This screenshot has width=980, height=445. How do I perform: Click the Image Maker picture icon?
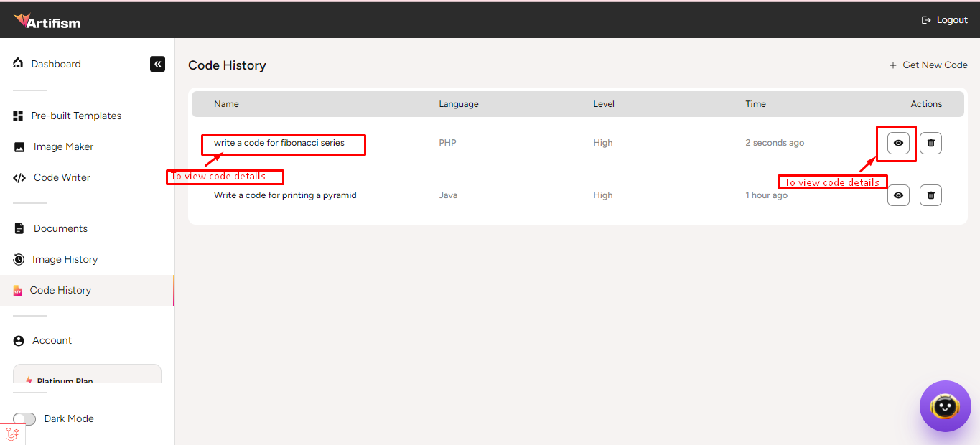pos(19,147)
